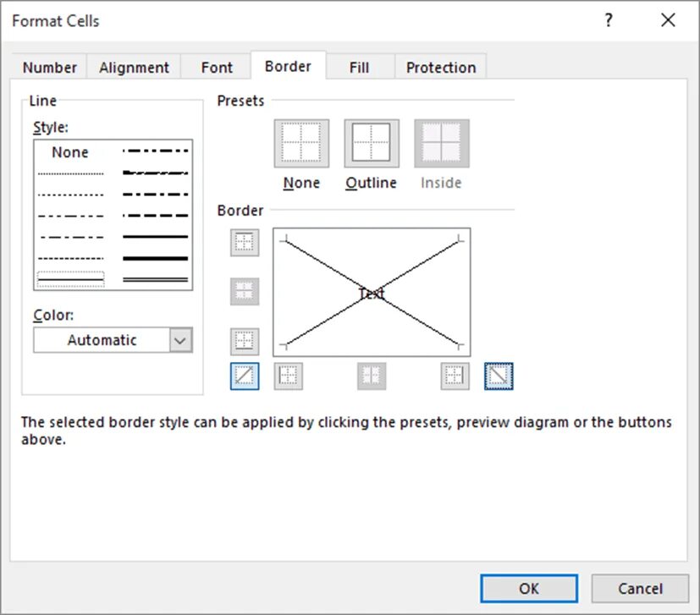
Task: Click the Automatic color combo box
Action: pyautogui.click(x=102, y=340)
